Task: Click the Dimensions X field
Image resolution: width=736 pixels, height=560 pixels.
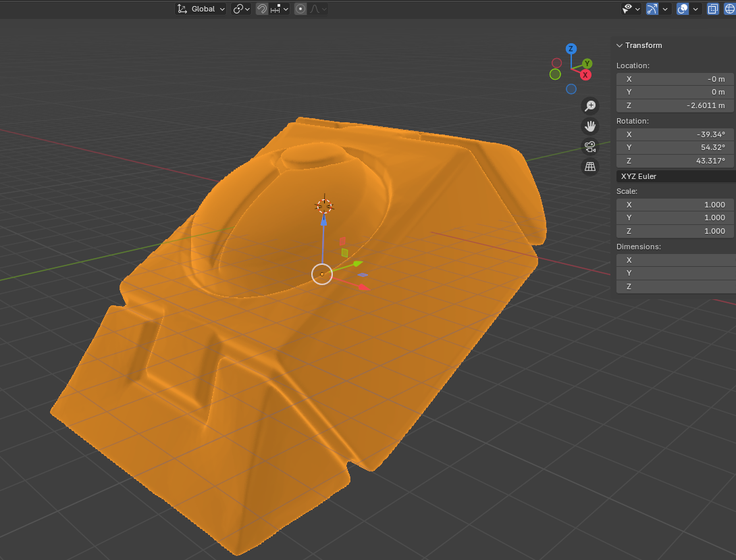Action: [x=676, y=260]
